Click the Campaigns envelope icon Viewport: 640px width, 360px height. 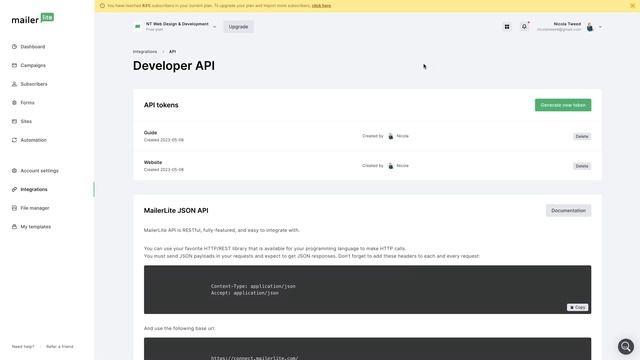[14, 65]
